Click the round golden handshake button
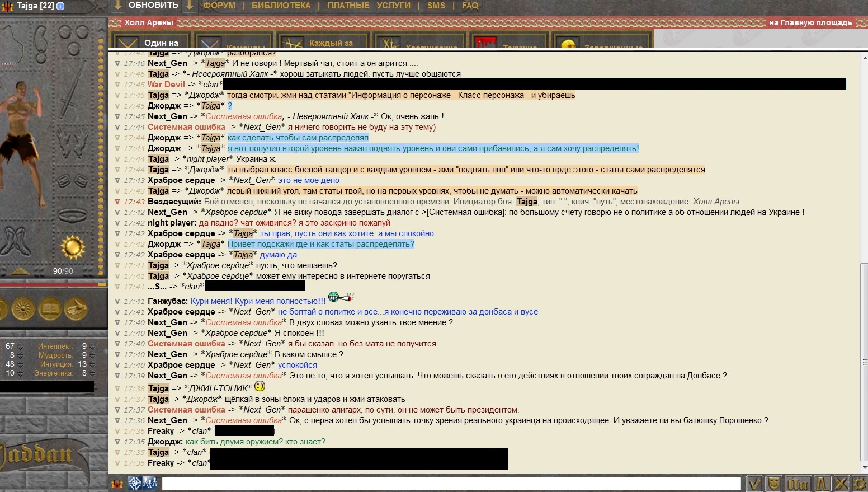 (76, 308)
